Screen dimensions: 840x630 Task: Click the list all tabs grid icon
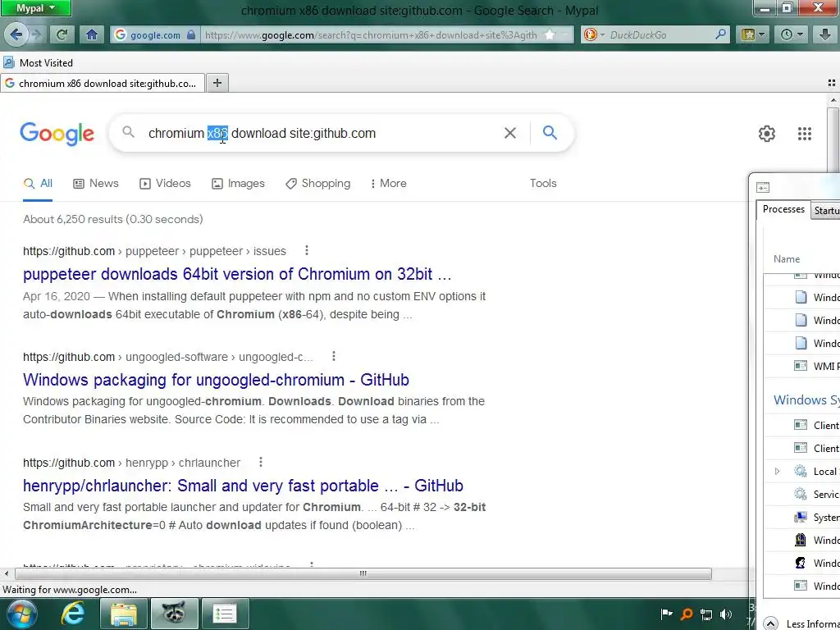point(832,83)
